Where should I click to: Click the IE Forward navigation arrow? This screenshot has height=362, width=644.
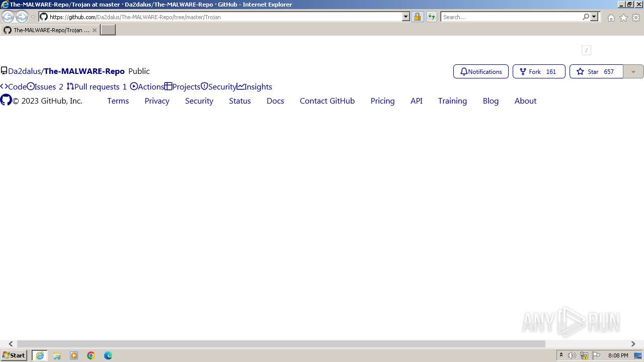pos(22,17)
